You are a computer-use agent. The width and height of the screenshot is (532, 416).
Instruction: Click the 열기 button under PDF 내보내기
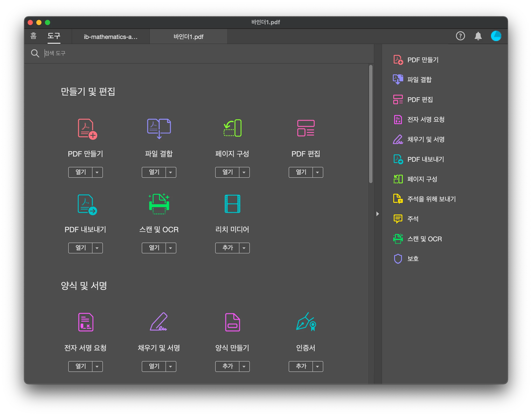[x=81, y=248]
